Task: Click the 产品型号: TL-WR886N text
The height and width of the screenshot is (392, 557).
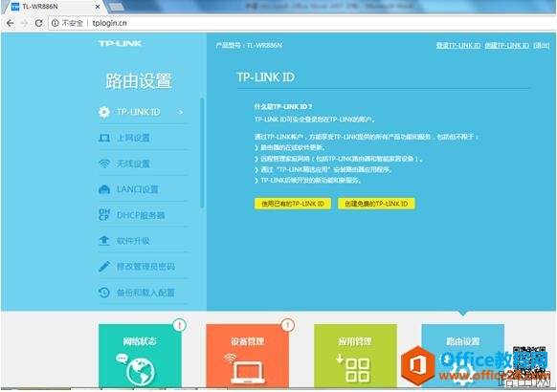Action: [249, 45]
